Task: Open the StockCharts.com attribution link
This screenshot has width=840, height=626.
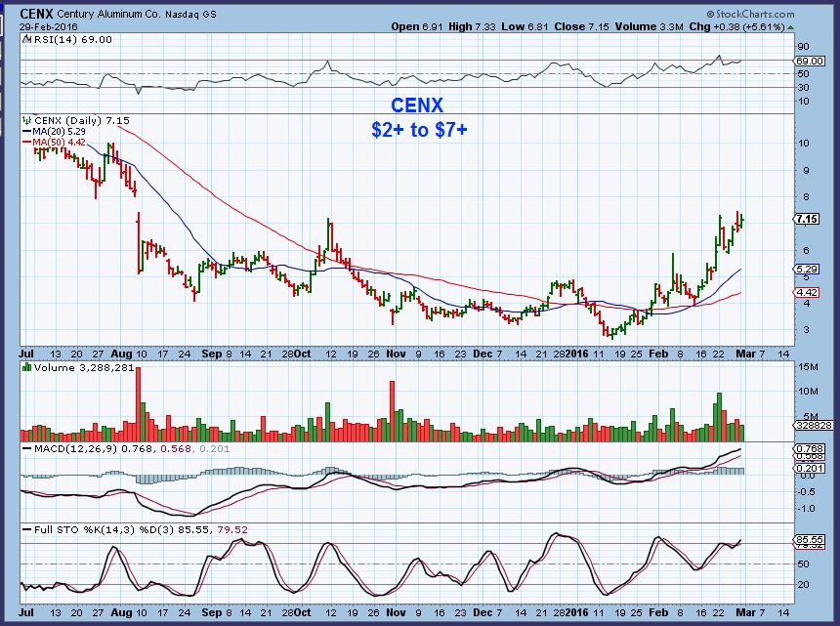Action: tap(750, 15)
